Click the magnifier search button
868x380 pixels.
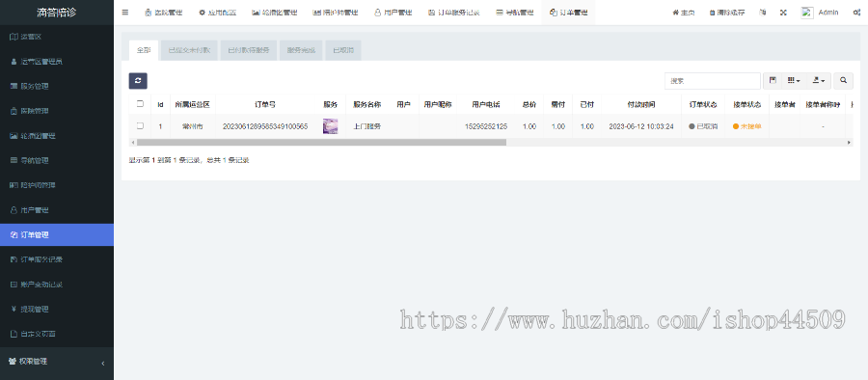tap(843, 80)
